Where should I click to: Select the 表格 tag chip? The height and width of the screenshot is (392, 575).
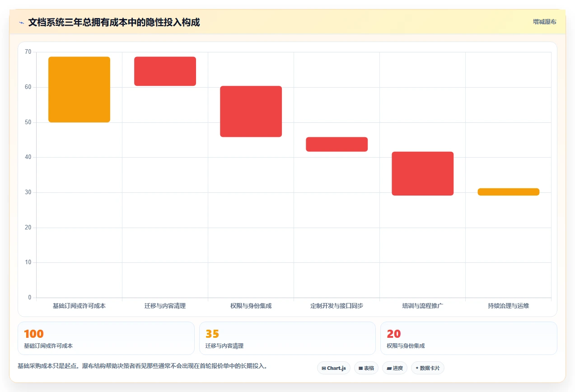[366, 368]
